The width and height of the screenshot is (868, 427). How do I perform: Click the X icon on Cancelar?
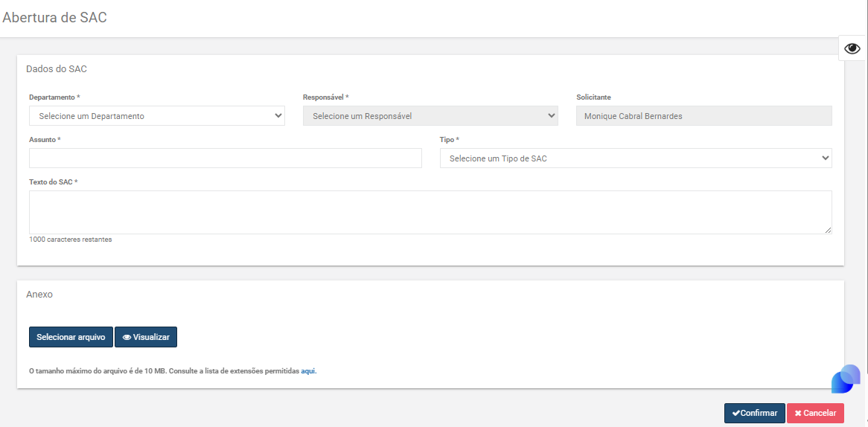(x=798, y=414)
